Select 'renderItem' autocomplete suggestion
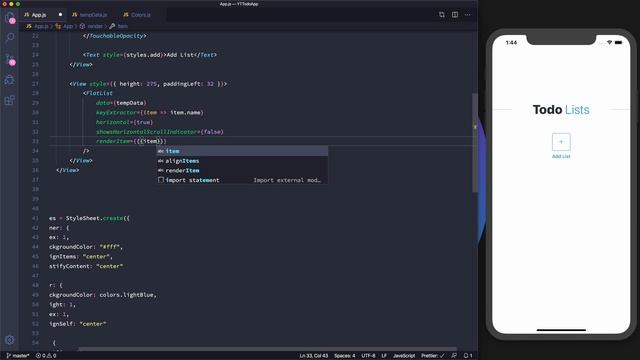 242,170
